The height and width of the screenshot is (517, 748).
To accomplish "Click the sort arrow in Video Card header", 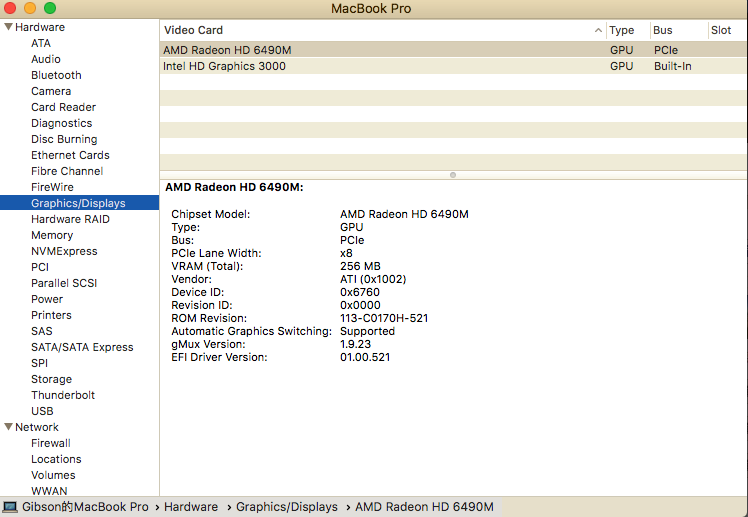I will [x=598, y=30].
